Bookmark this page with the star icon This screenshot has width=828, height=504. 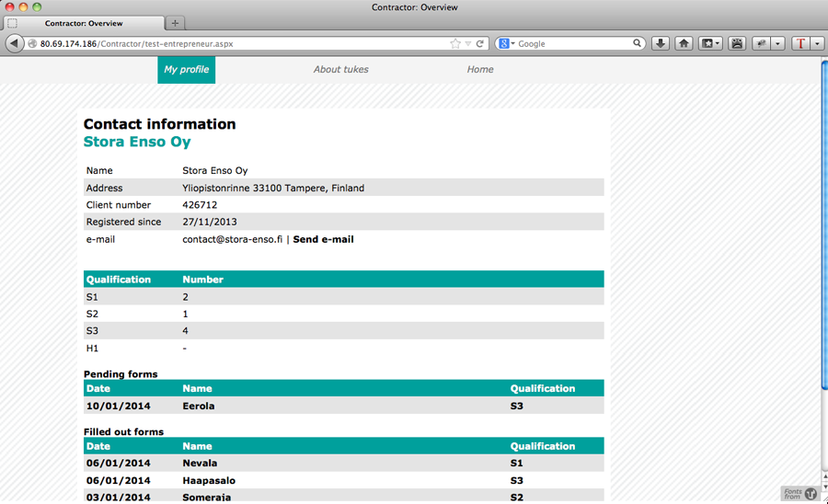click(454, 43)
